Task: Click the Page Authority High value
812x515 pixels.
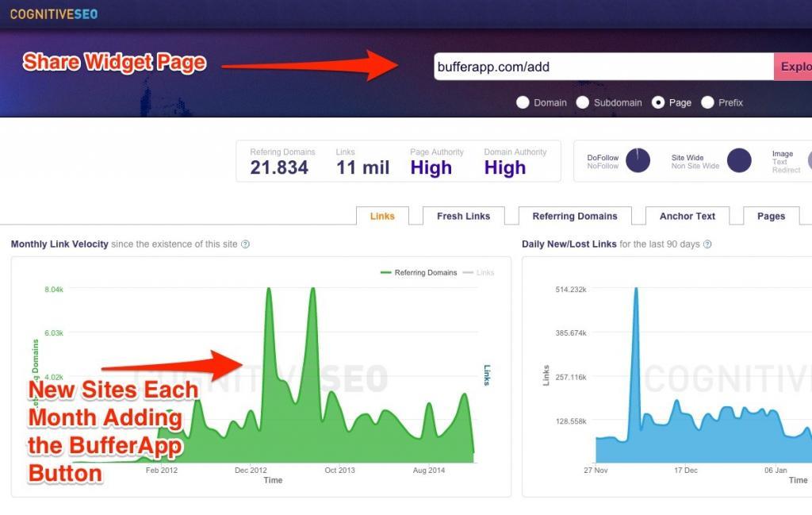Action: coord(431,168)
